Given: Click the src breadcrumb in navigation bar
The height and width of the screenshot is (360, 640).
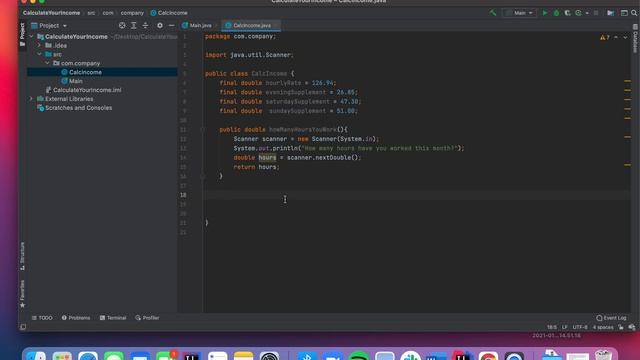Looking at the screenshot, I should point(91,13).
